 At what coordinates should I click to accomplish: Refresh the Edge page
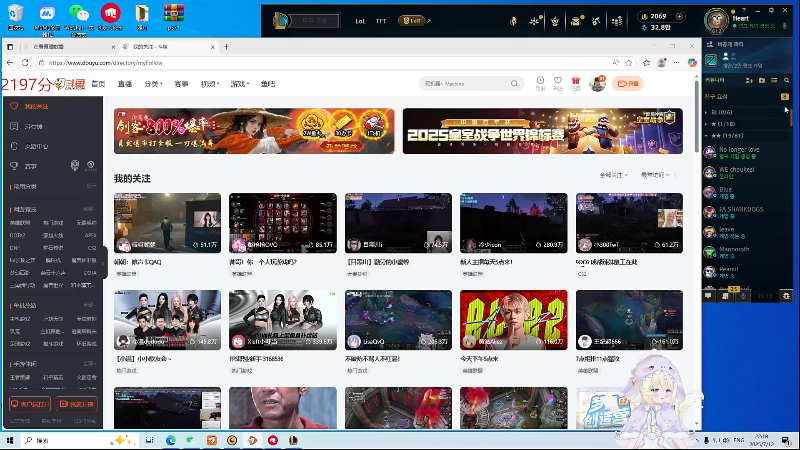click(25, 63)
